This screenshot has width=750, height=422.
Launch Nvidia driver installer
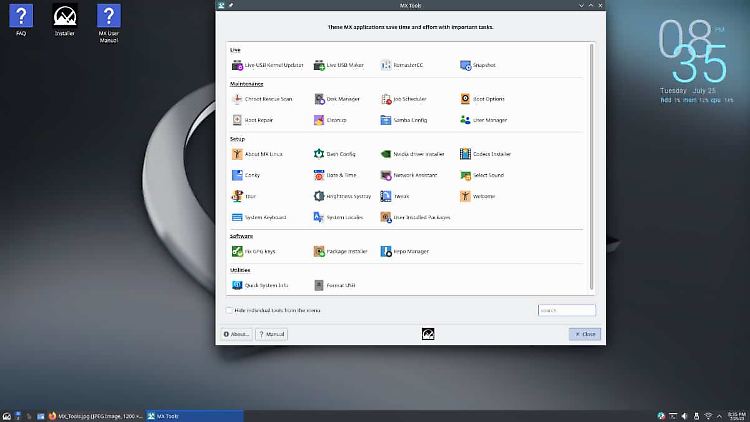click(411, 154)
